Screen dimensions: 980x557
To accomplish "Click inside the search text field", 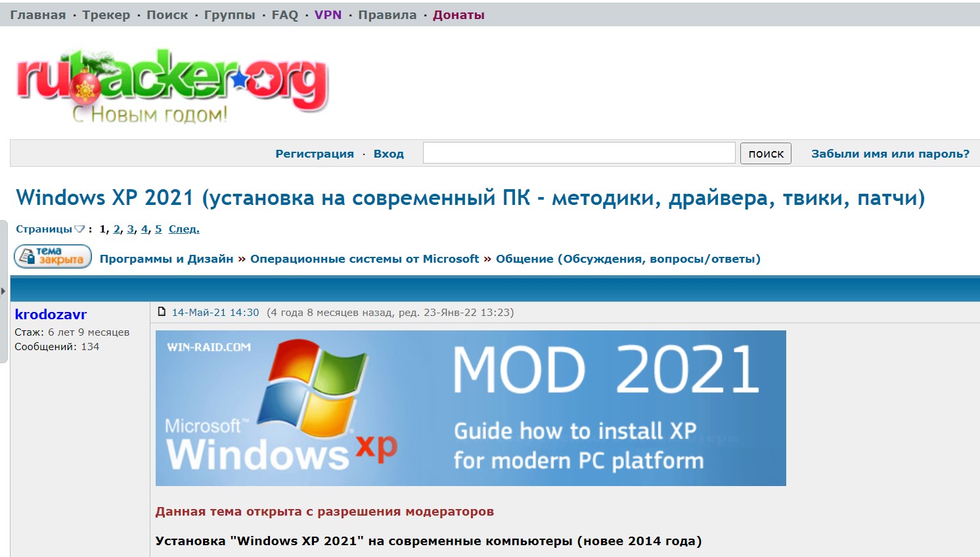I will tap(579, 153).
